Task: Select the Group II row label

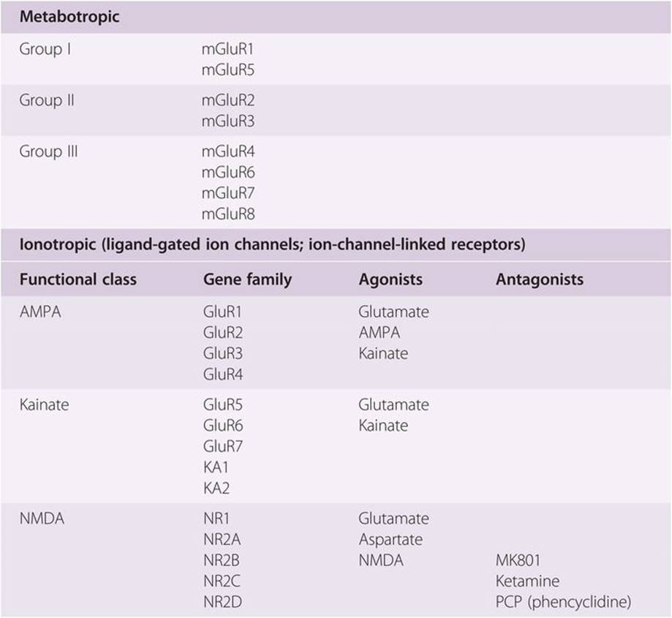Action: [47, 100]
